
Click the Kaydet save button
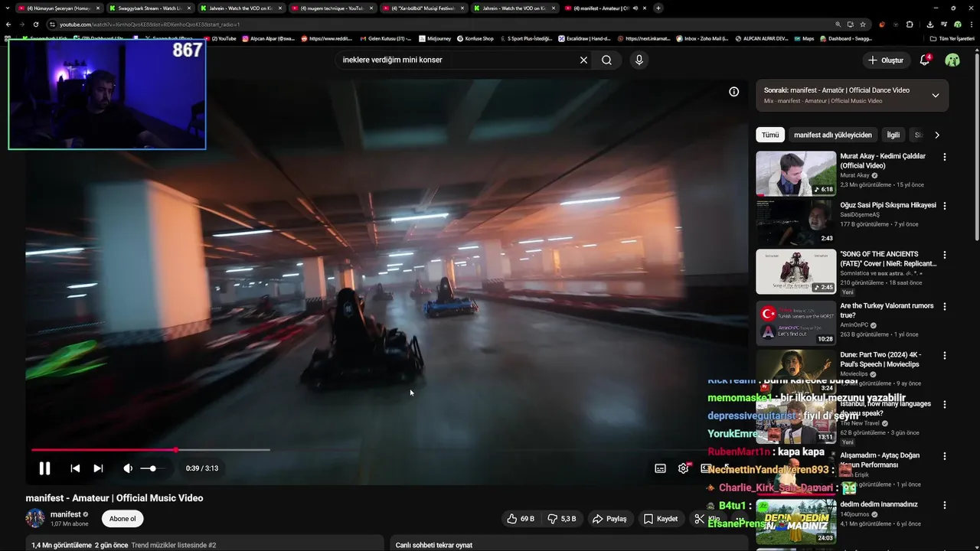point(661,519)
